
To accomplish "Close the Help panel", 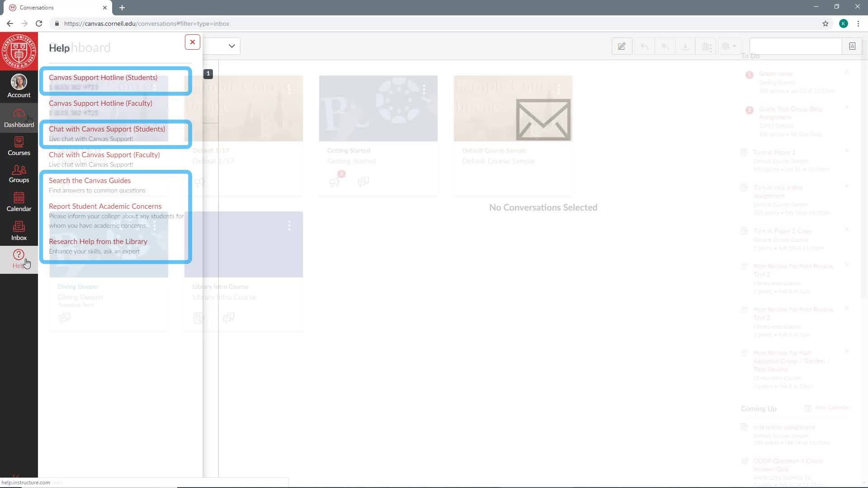I will tap(192, 42).
